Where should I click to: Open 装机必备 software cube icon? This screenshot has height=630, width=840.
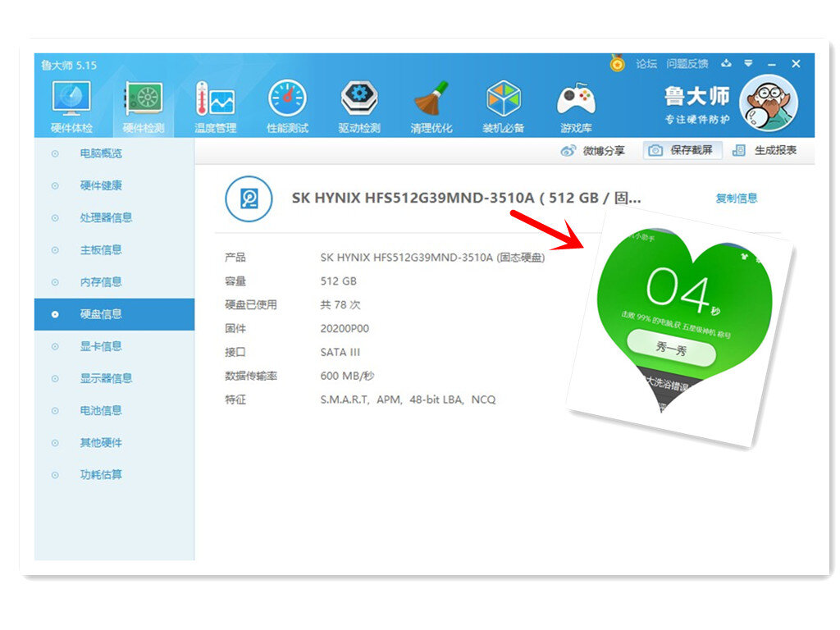point(503,98)
